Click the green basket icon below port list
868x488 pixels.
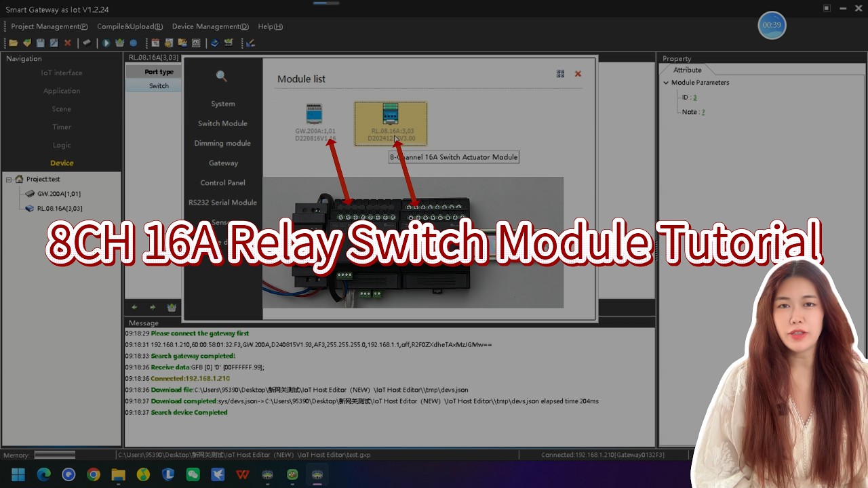pyautogui.click(x=172, y=308)
